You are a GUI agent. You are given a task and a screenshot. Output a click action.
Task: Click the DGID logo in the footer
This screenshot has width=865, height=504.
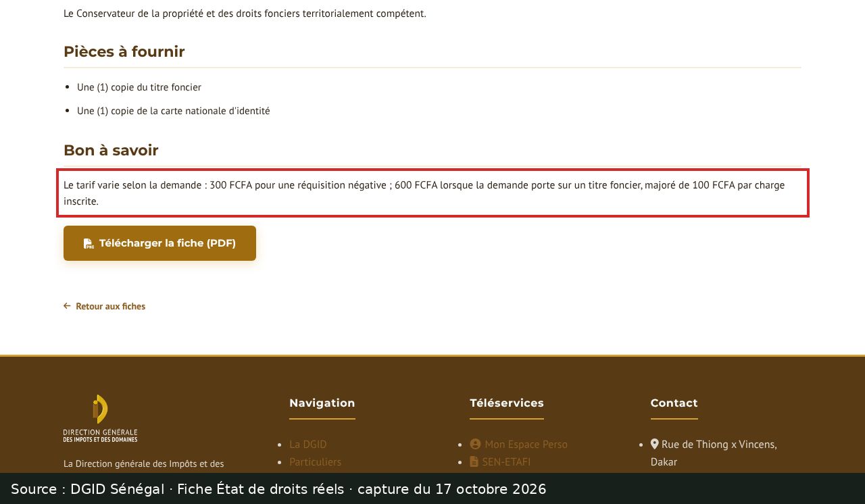click(100, 418)
